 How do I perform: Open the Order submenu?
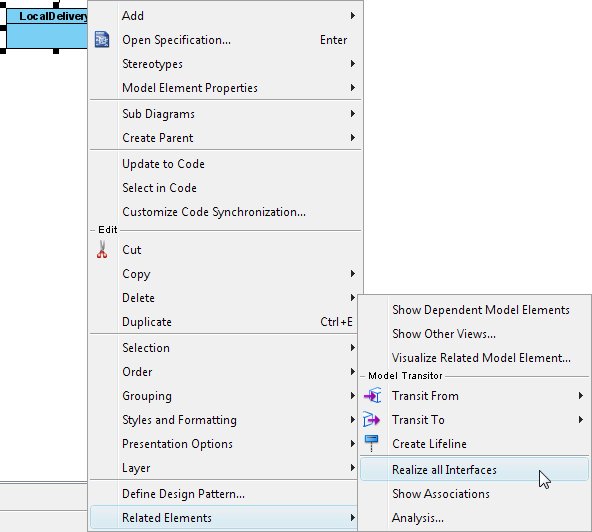224,372
